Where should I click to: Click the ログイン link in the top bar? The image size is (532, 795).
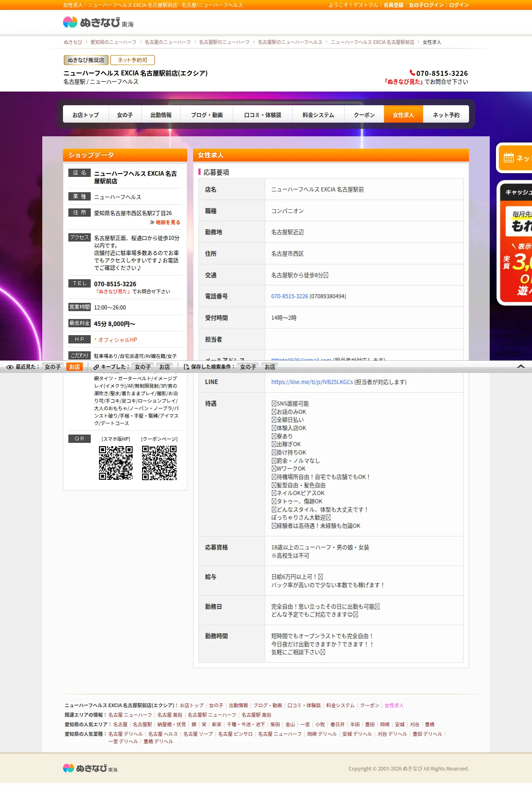(459, 5)
